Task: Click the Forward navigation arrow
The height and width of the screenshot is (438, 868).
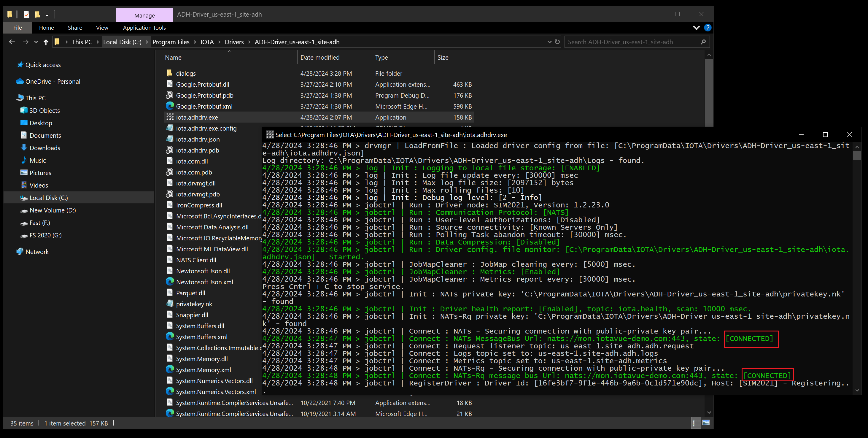Action: coord(26,42)
